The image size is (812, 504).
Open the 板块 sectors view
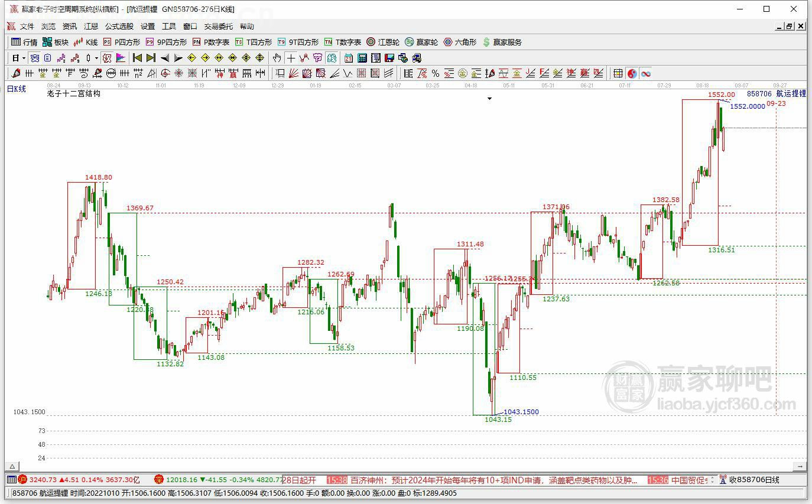pyautogui.click(x=56, y=42)
